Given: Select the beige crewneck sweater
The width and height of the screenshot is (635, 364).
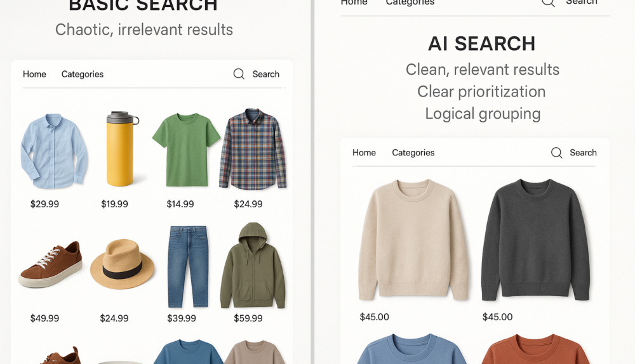Looking at the screenshot, I should tap(413, 240).
